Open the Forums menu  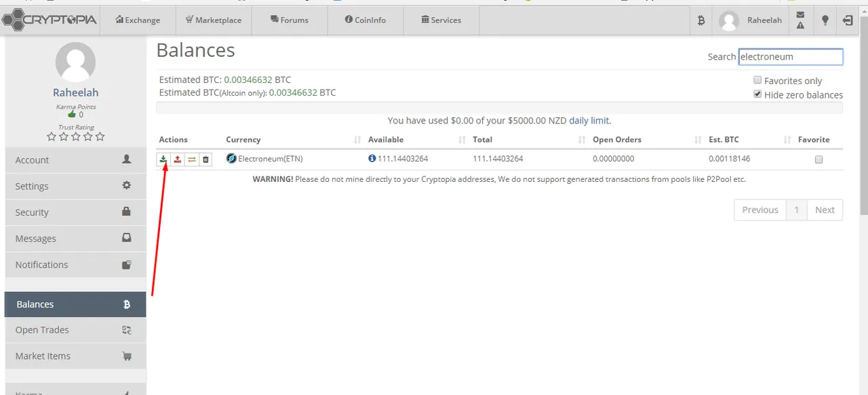click(290, 20)
